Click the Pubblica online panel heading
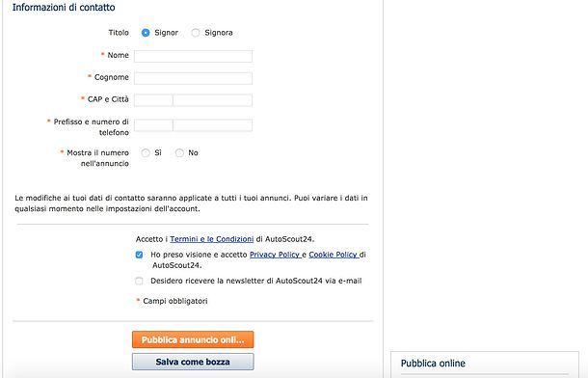This screenshot has width=588, height=378. click(x=433, y=363)
